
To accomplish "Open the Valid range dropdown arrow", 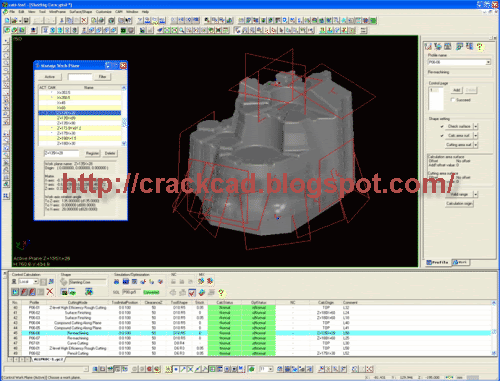I will pos(476,194).
